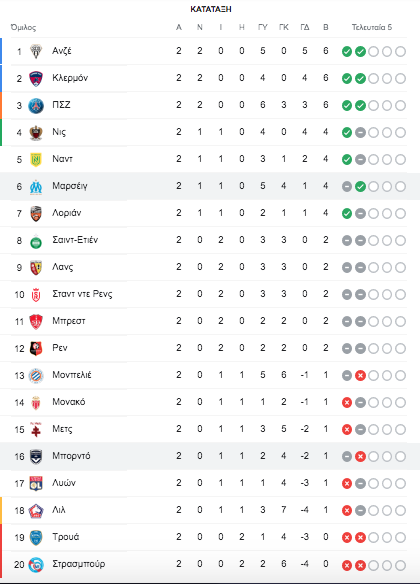Click Marseille's green win result indicator
Screen dimensions: 420x584
[360, 187]
